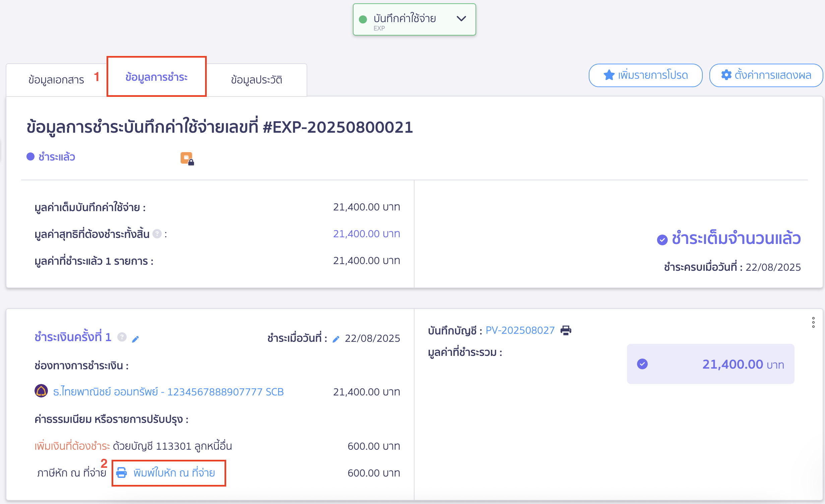Click help icon next to ชำระเงินครั้งที่ 1
Image resolution: width=825 pixels, height=504 pixels.
click(x=122, y=337)
